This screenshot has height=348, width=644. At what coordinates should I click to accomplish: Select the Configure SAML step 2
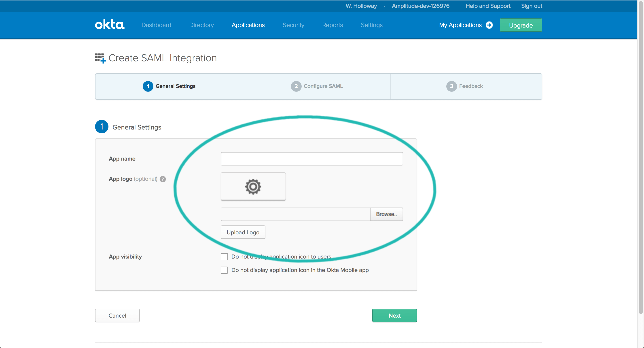(318, 86)
